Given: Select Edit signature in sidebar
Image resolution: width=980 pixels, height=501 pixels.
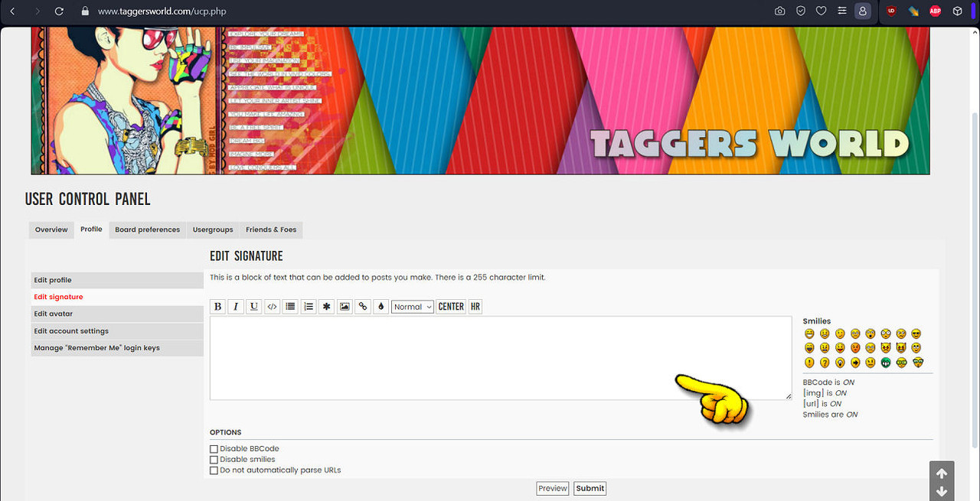Looking at the screenshot, I should pyautogui.click(x=117, y=297).
